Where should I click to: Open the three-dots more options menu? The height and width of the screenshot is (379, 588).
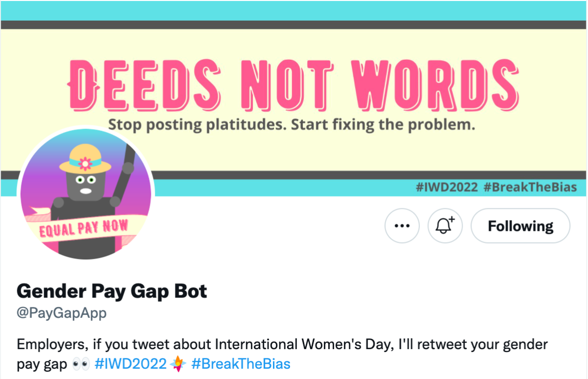[x=402, y=226]
